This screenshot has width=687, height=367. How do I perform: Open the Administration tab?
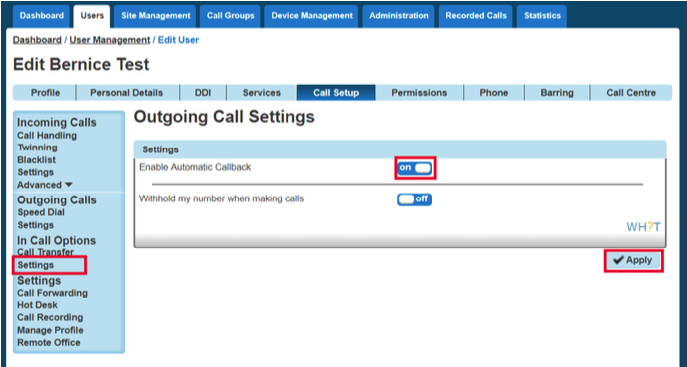tap(399, 16)
